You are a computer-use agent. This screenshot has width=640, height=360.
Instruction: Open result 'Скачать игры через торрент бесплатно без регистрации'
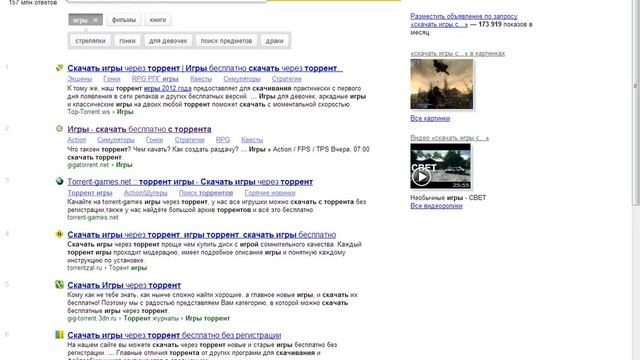click(174, 335)
